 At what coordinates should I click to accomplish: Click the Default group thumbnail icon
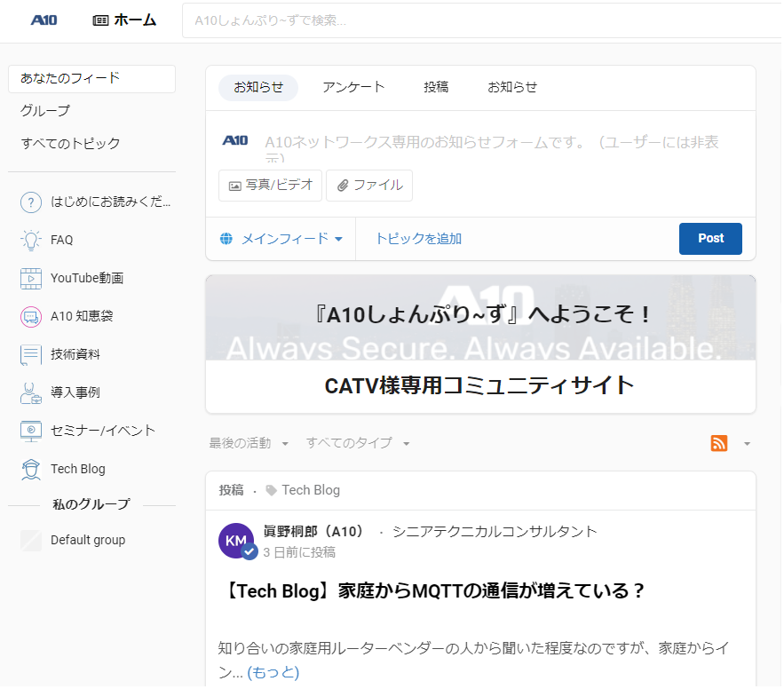tap(31, 541)
